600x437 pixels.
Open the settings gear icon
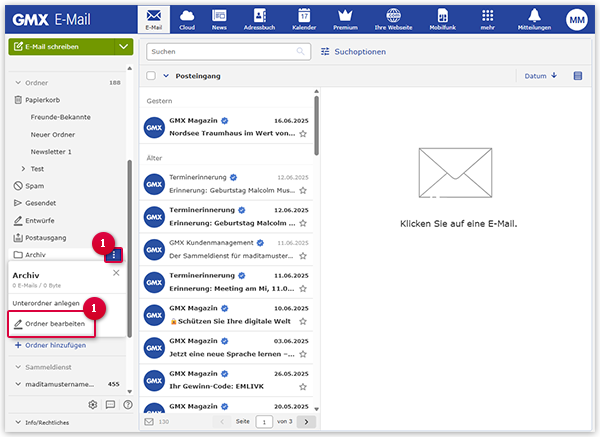point(93,404)
